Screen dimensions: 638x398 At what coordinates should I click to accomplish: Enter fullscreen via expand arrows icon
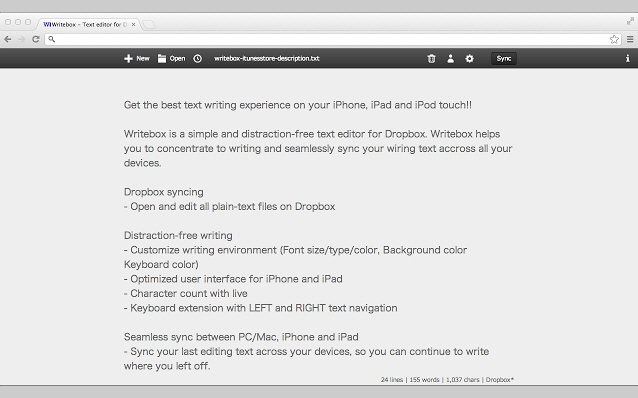coord(630,21)
